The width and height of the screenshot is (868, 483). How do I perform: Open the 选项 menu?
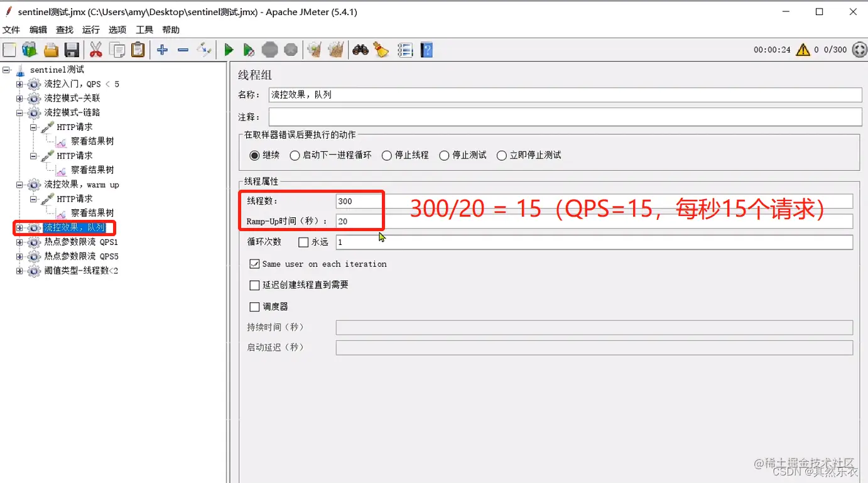[117, 30]
